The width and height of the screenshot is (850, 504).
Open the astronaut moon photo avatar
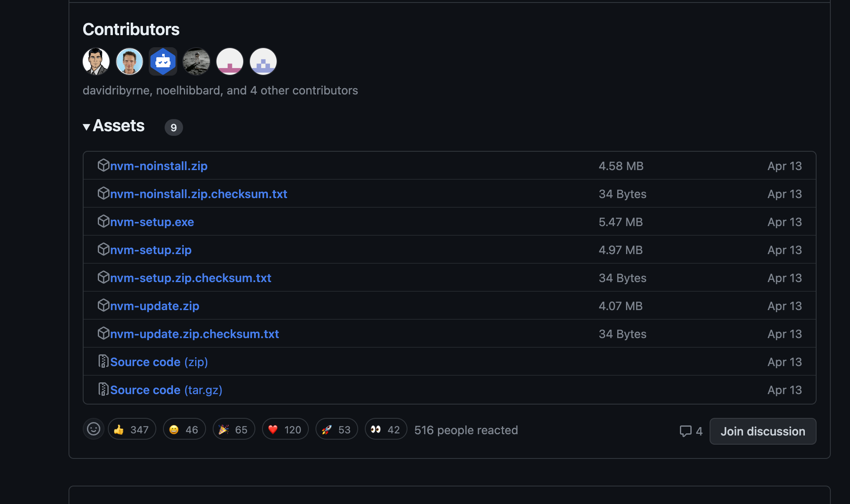coord(196,62)
